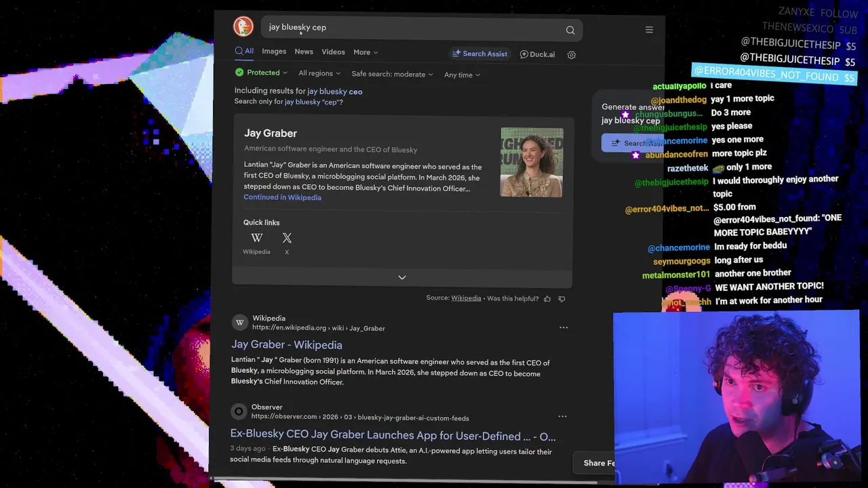Open the hamburger menu icon

(x=649, y=30)
